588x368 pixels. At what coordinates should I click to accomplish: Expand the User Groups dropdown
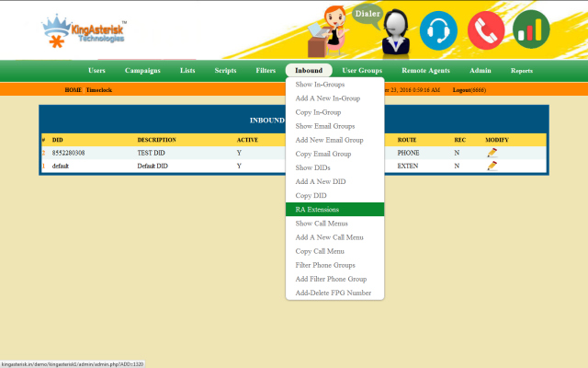tap(362, 71)
